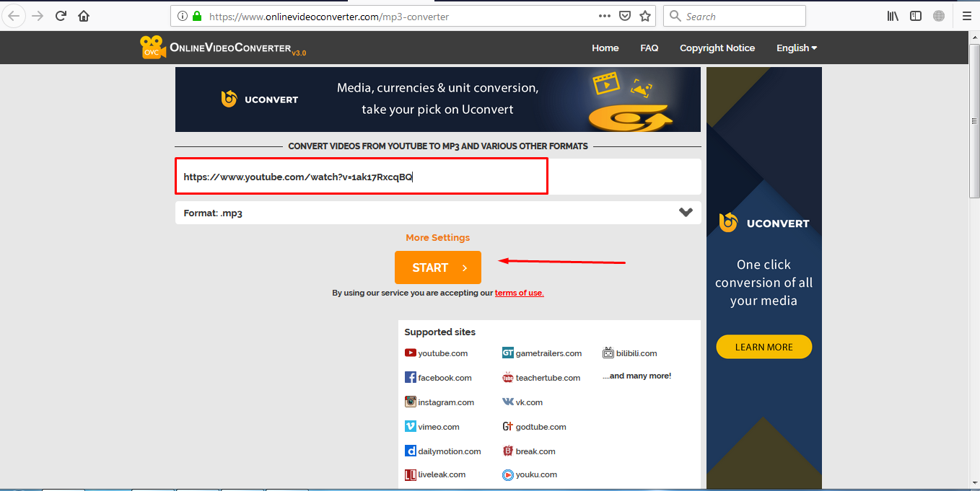Save page to Pocket icon

[625, 16]
